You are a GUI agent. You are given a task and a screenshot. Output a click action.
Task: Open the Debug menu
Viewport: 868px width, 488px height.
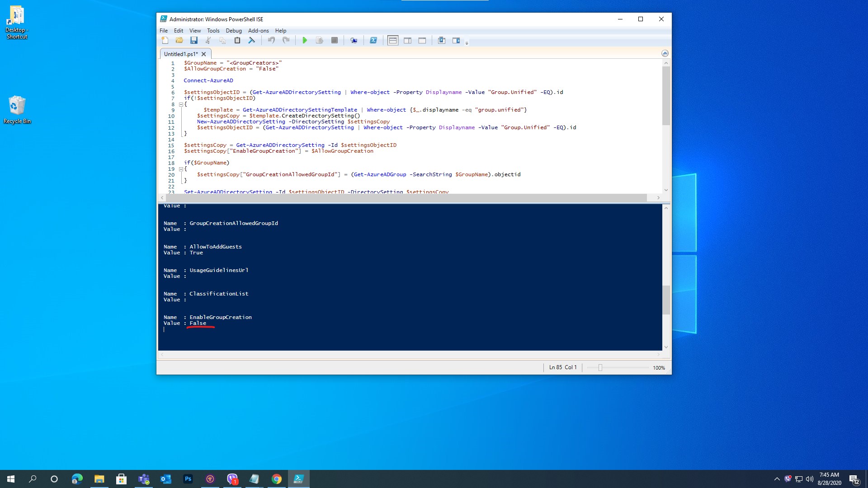(234, 31)
